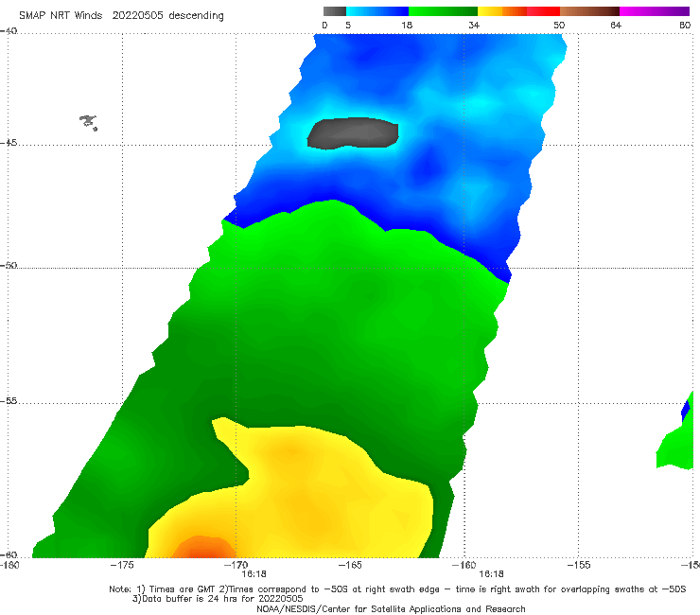Click the longitude label "-175"

122,566
